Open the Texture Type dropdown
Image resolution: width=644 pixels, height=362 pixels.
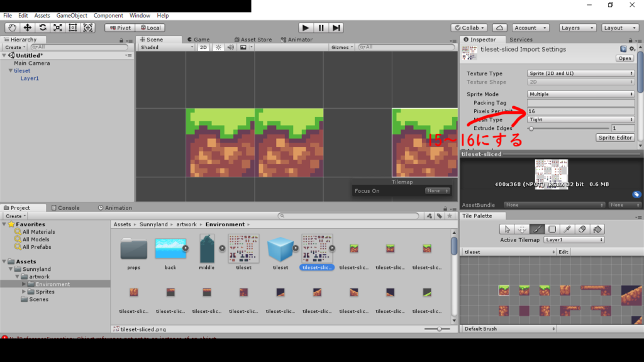coord(580,74)
